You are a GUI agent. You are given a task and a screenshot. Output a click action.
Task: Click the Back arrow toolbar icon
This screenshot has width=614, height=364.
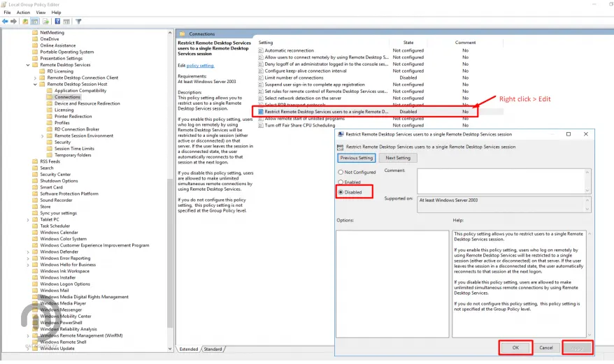click(x=5, y=21)
